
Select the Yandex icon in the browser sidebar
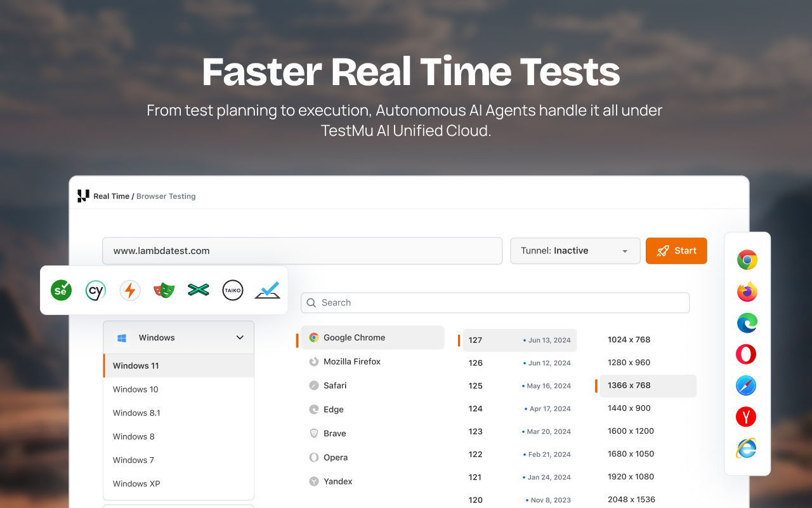[747, 417]
